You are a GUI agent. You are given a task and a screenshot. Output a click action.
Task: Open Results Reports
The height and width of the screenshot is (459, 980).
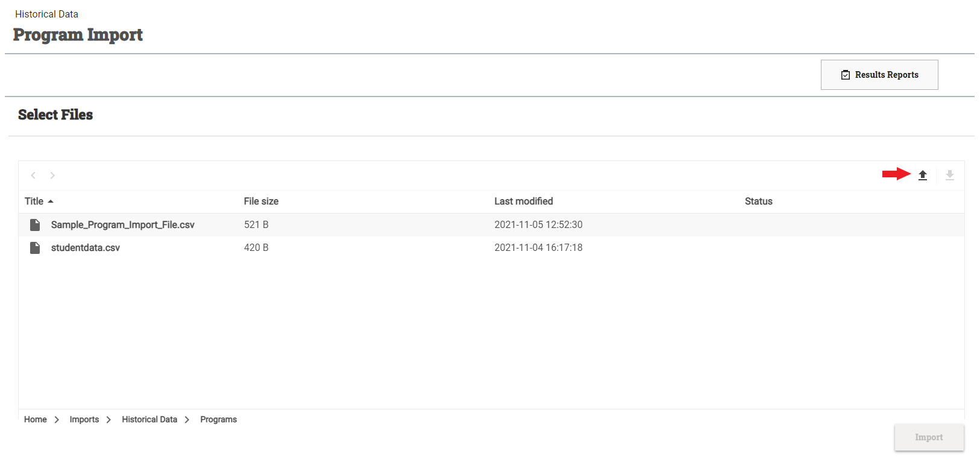click(x=879, y=75)
